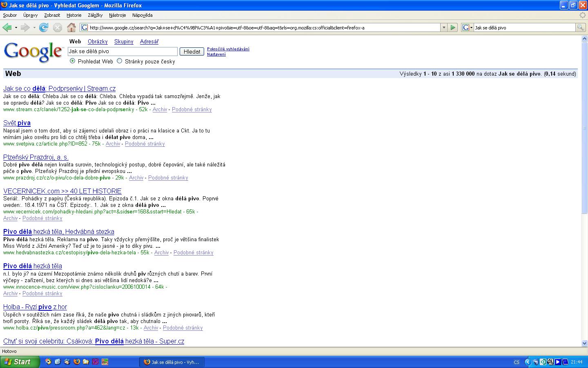Open the Záložky menu
588x368 pixels.
click(95, 15)
